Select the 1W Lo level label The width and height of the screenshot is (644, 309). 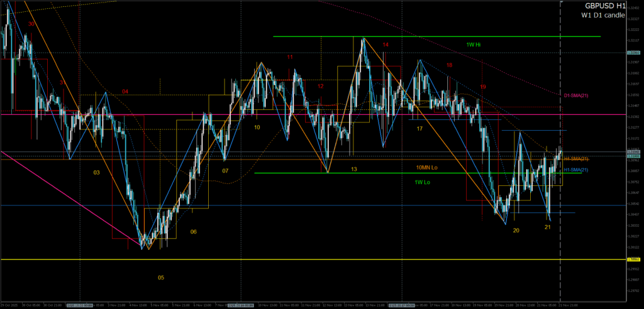click(423, 182)
